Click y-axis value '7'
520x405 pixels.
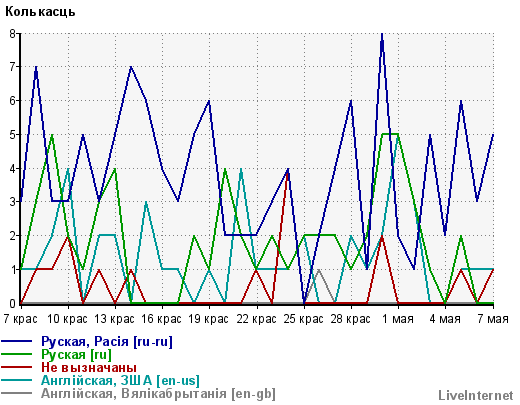point(13,67)
